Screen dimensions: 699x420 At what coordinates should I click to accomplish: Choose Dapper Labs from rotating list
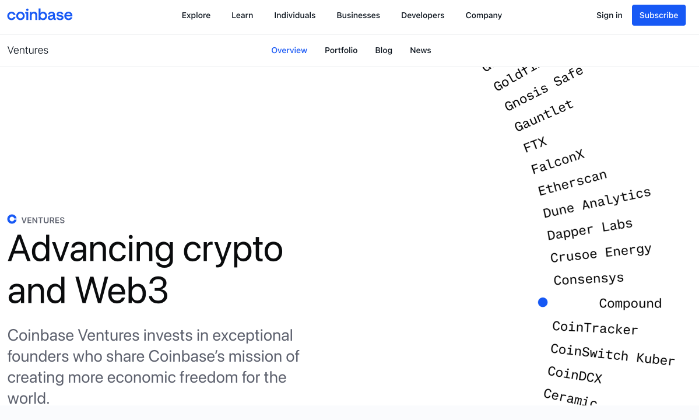pos(589,229)
